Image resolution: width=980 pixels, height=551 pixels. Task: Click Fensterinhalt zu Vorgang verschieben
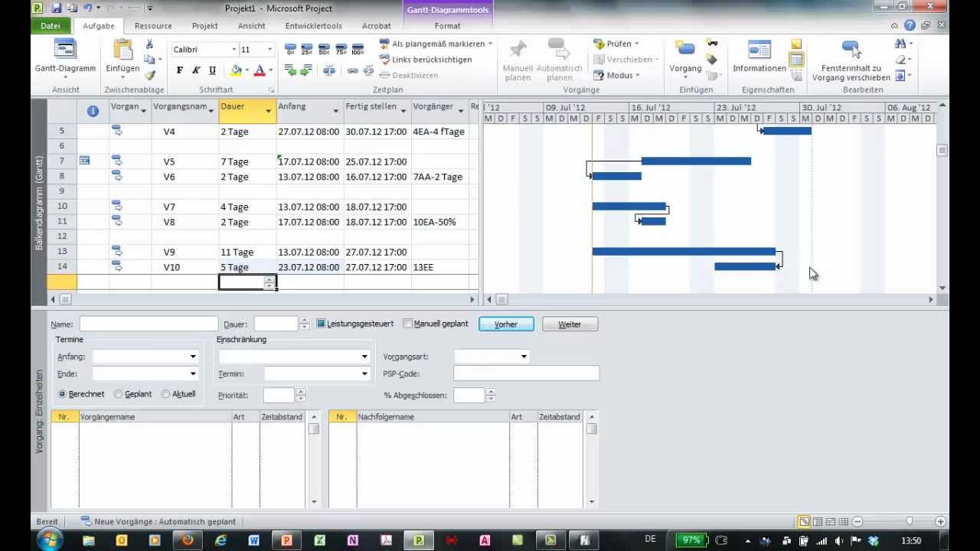851,51
